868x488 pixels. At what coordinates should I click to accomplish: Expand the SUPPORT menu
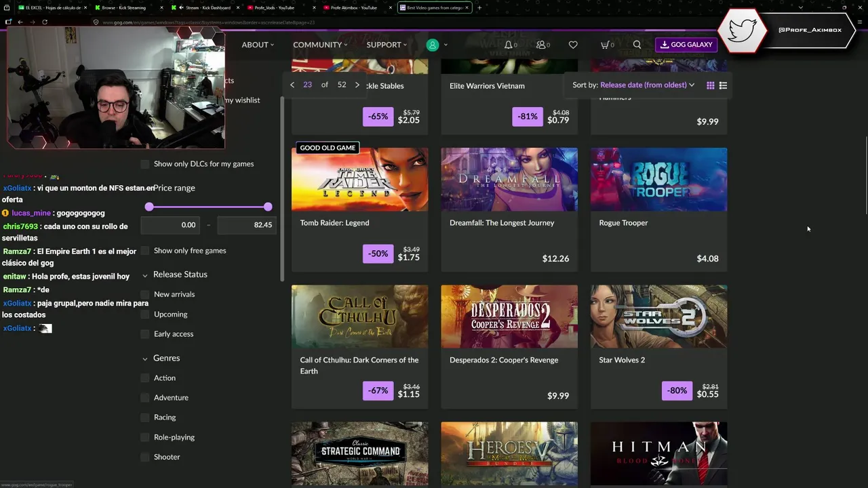(387, 45)
